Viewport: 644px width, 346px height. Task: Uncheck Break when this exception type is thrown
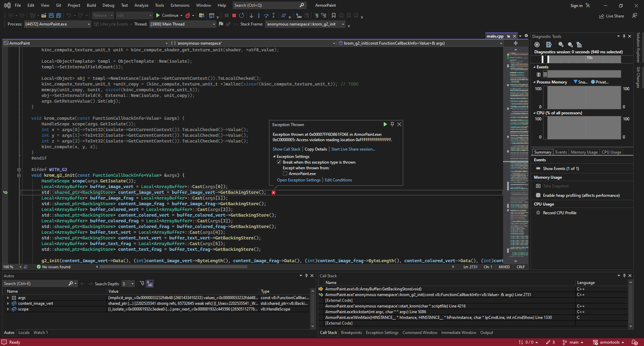279,162
